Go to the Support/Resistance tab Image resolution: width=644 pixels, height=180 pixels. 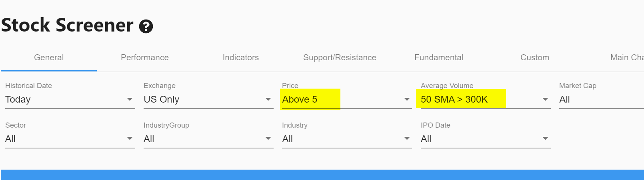340,57
